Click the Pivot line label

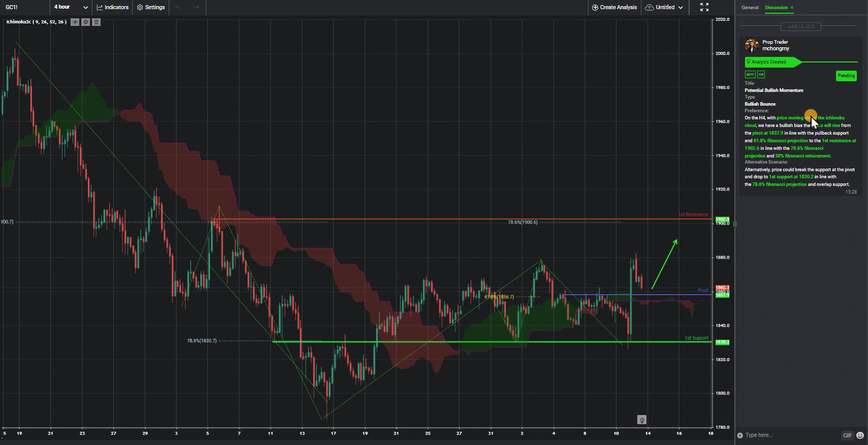pos(703,291)
